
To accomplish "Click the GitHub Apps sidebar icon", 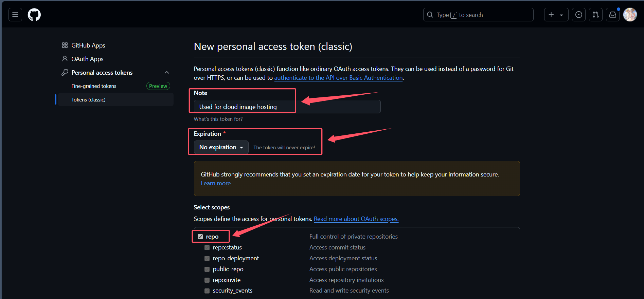I will 65,45.
